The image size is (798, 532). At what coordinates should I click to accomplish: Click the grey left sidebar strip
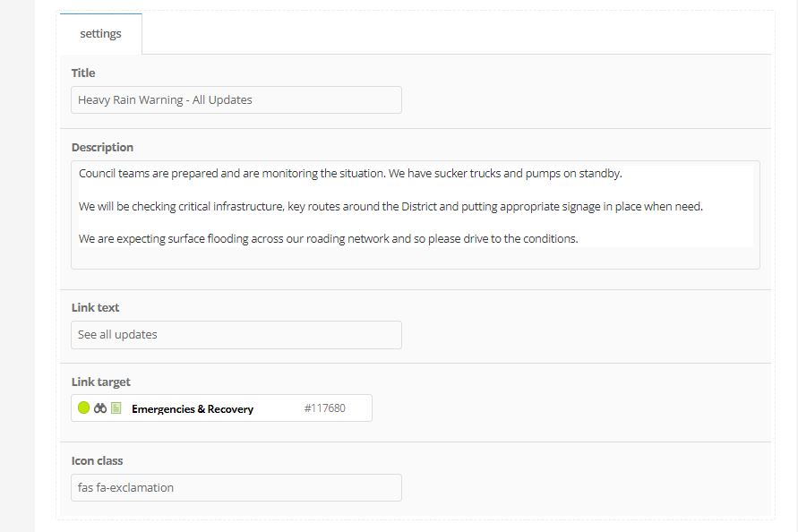click(17, 266)
